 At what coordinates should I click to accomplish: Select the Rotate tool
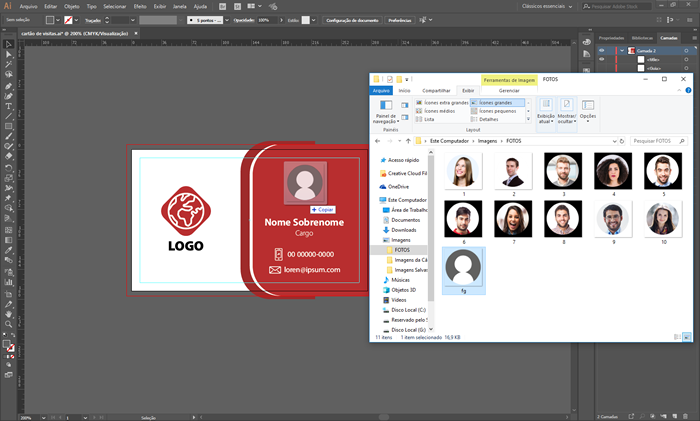click(x=8, y=168)
